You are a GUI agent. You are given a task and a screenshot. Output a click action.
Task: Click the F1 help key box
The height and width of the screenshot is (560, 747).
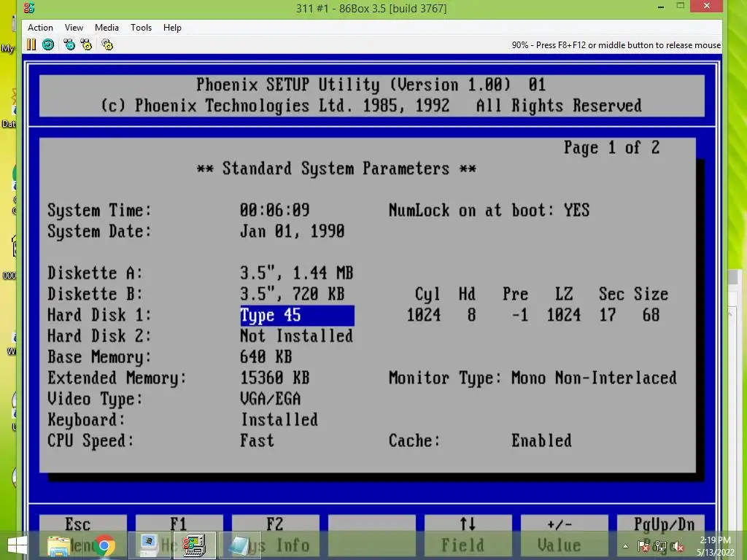tap(179, 535)
